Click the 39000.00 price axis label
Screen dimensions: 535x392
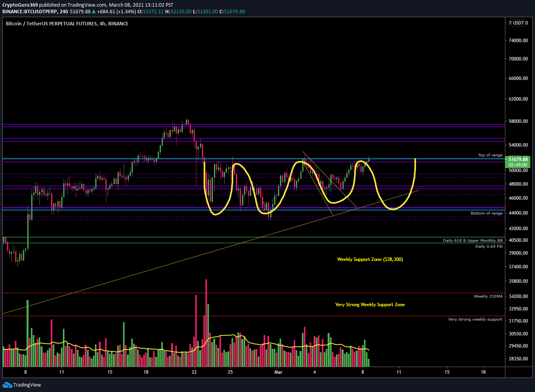tap(518, 253)
